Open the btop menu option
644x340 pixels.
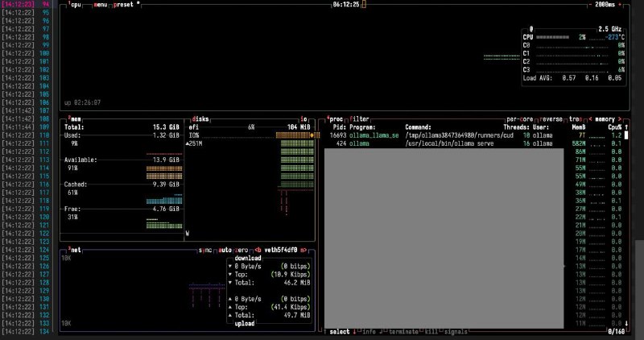point(101,4)
